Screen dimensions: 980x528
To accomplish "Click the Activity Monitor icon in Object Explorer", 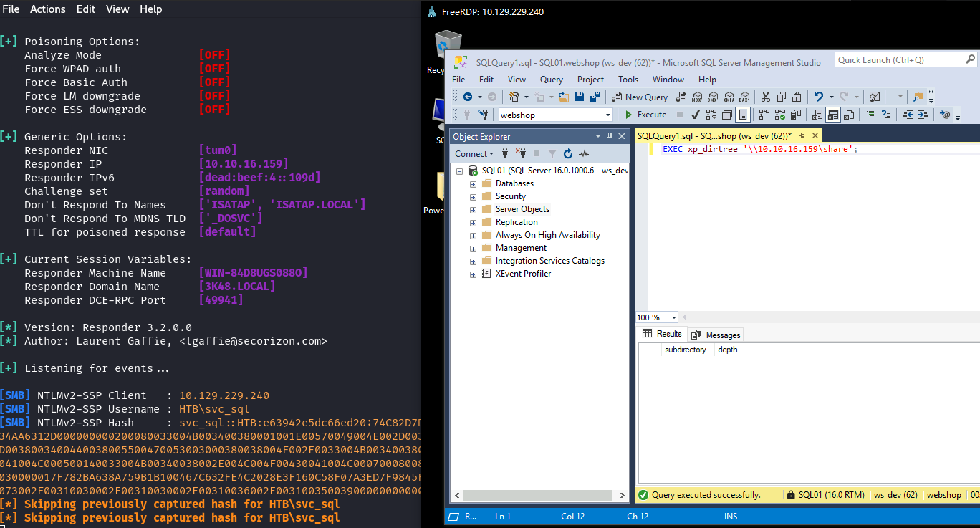I will coord(584,153).
